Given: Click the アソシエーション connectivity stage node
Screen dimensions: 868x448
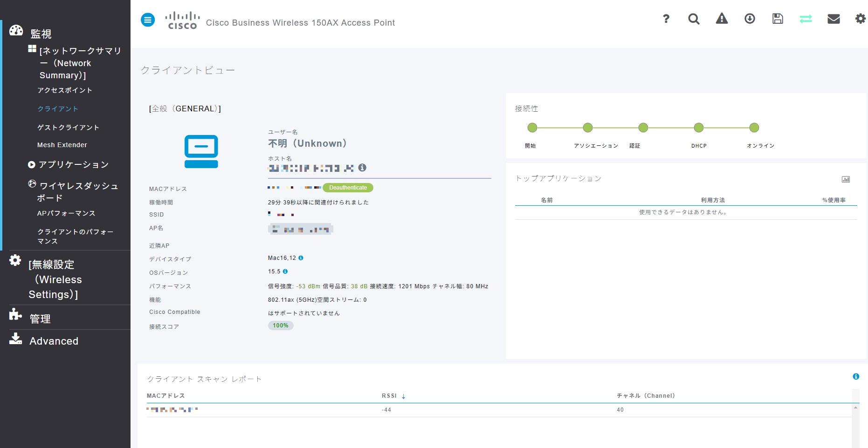Looking at the screenshot, I should 588,128.
